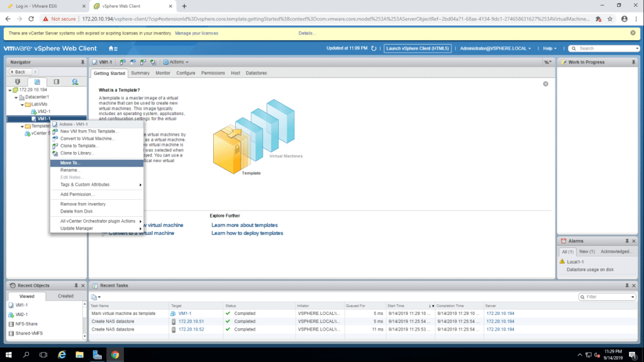Open the Networking inventory tab icon
Screen dimensions: 644x362
(75, 82)
